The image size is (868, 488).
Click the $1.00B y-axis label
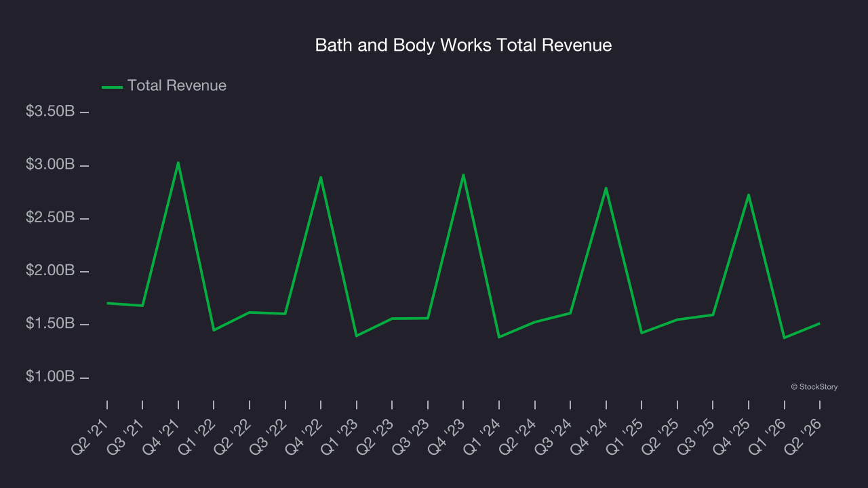50,377
